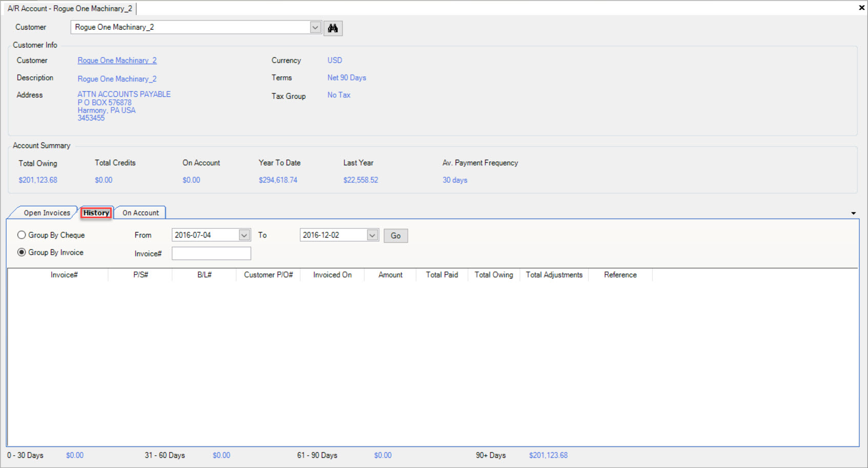Switch to the Open Invoices tab
This screenshot has height=468, width=868.
coord(47,213)
